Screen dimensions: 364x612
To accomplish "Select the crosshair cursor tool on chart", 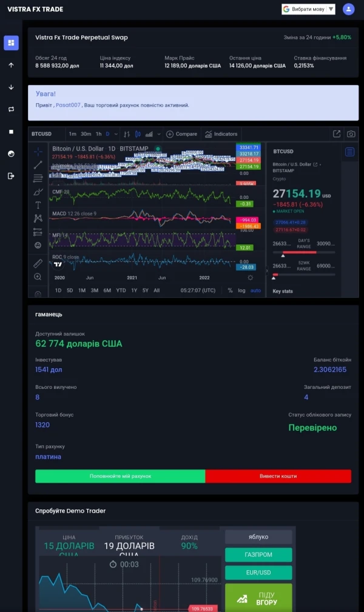I will 38,152.
